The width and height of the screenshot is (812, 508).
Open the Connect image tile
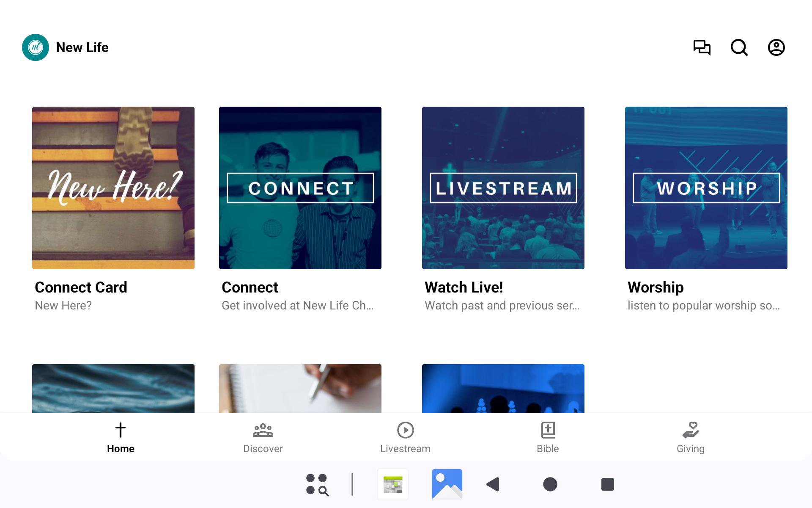coord(300,188)
